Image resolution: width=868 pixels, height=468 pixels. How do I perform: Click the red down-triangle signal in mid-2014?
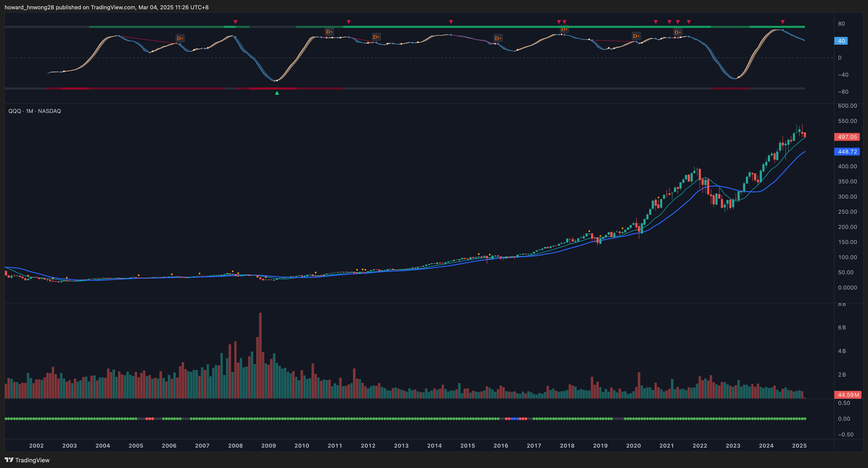tap(451, 22)
